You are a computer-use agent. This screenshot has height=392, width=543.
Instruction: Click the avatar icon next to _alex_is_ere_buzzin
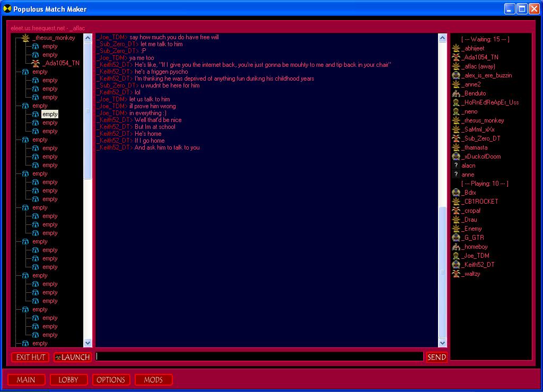[x=456, y=75]
